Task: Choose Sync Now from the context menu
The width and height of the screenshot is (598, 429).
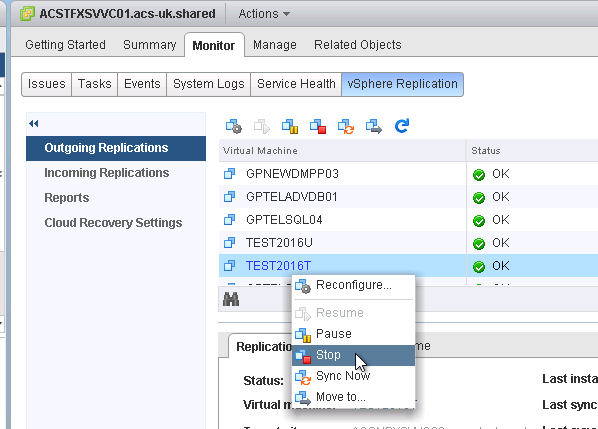Action: tap(354, 376)
